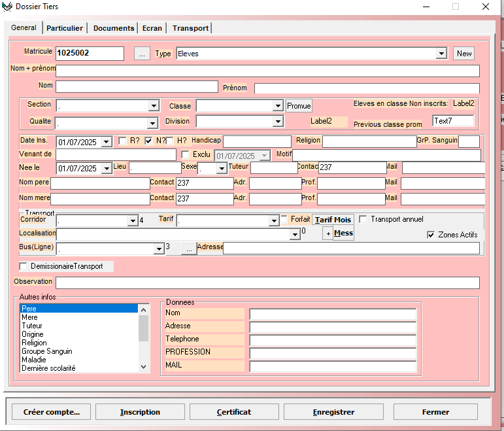Switch to the Particulier tab
The height and width of the screenshot is (431, 504).
[x=65, y=28]
